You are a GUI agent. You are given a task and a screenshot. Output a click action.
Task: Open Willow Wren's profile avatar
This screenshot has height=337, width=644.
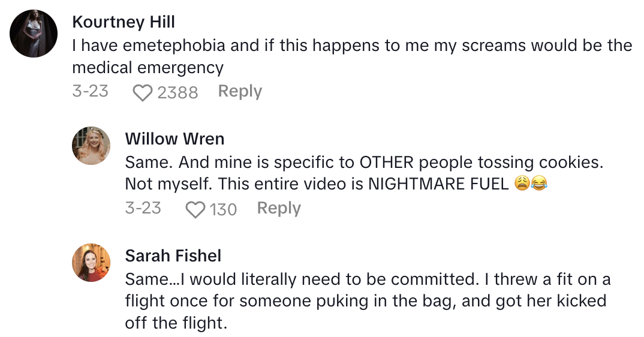91,146
